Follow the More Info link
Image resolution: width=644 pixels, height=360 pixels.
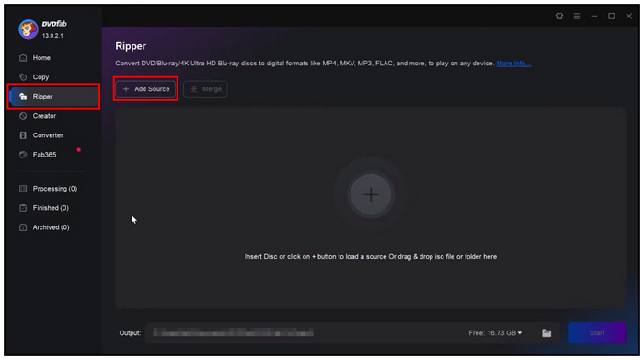click(x=513, y=64)
